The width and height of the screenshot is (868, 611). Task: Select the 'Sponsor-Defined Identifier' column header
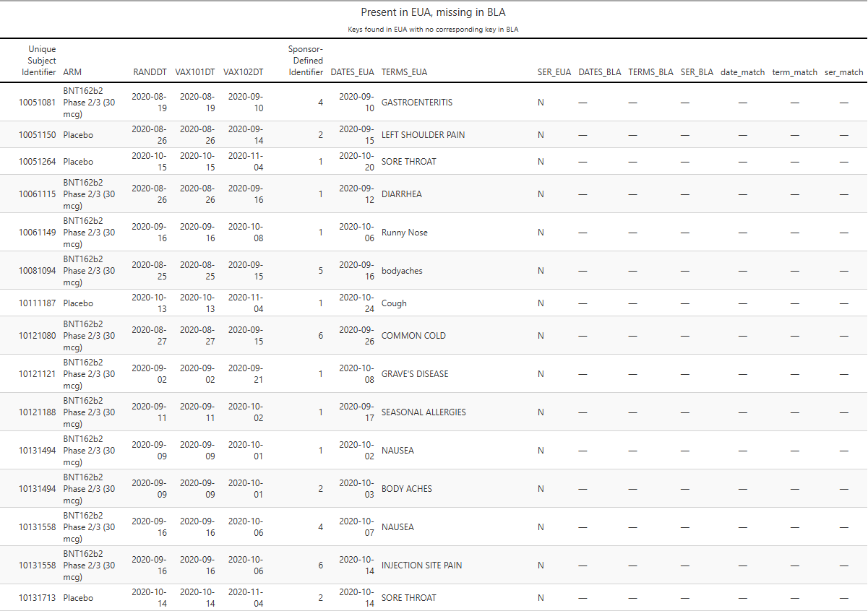(306, 61)
